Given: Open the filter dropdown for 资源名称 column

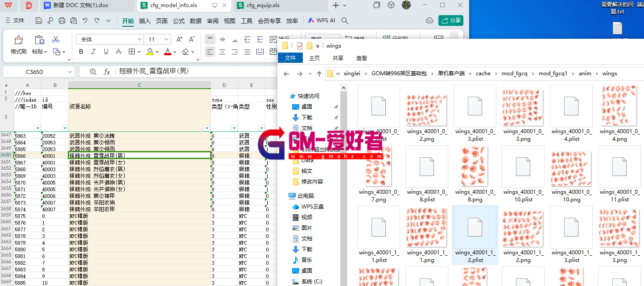Looking at the screenshot, I should point(207,128).
